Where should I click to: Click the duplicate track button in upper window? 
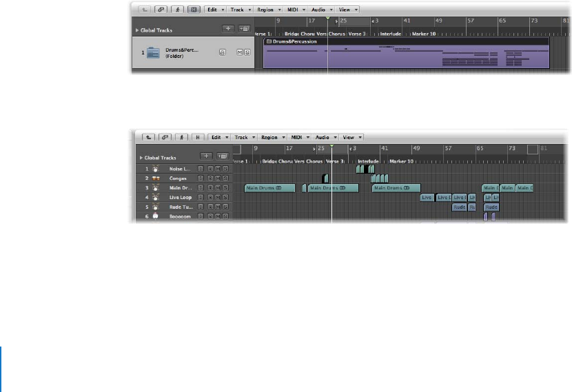click(x=244, y=28)
